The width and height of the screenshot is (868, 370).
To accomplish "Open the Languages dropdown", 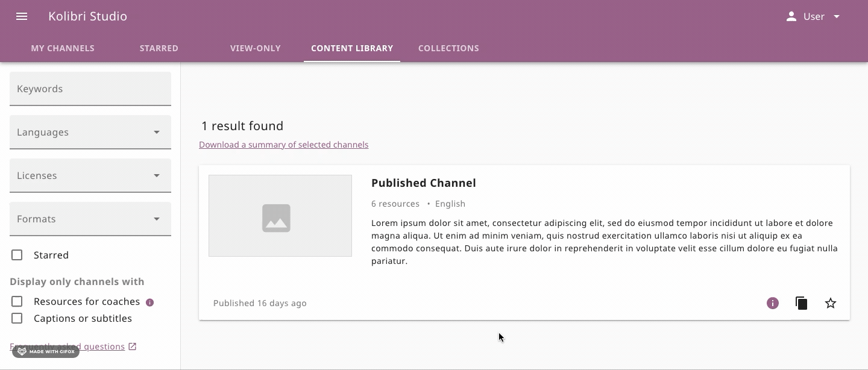I will click(90, 132).
